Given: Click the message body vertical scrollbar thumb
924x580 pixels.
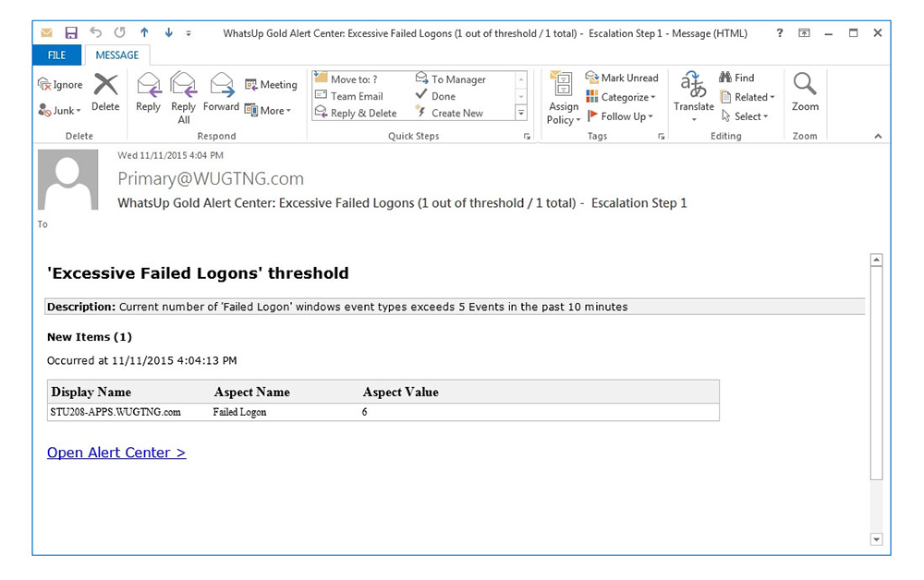Looking at the screenshot, I should tap(876, 373).
